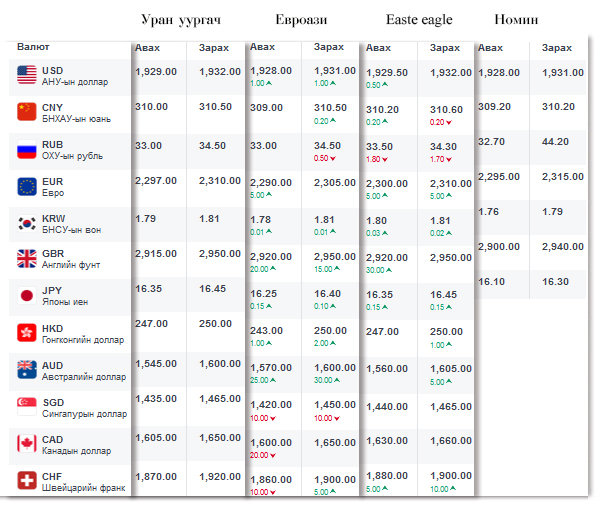Click the CAD Canada flag icon

(27, 443)
